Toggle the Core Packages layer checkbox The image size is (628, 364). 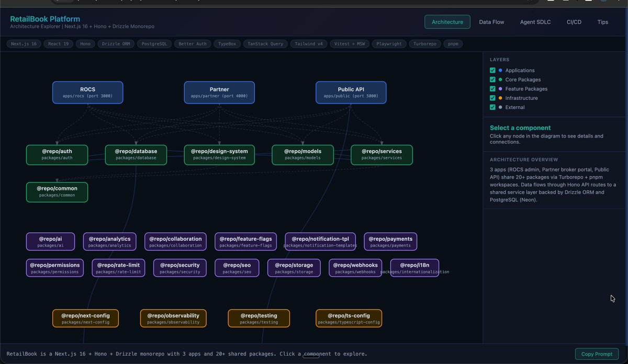point(492,79)
